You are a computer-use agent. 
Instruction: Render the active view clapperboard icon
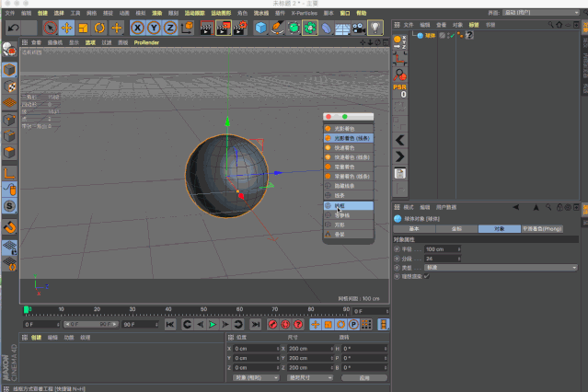coord(206,29)
